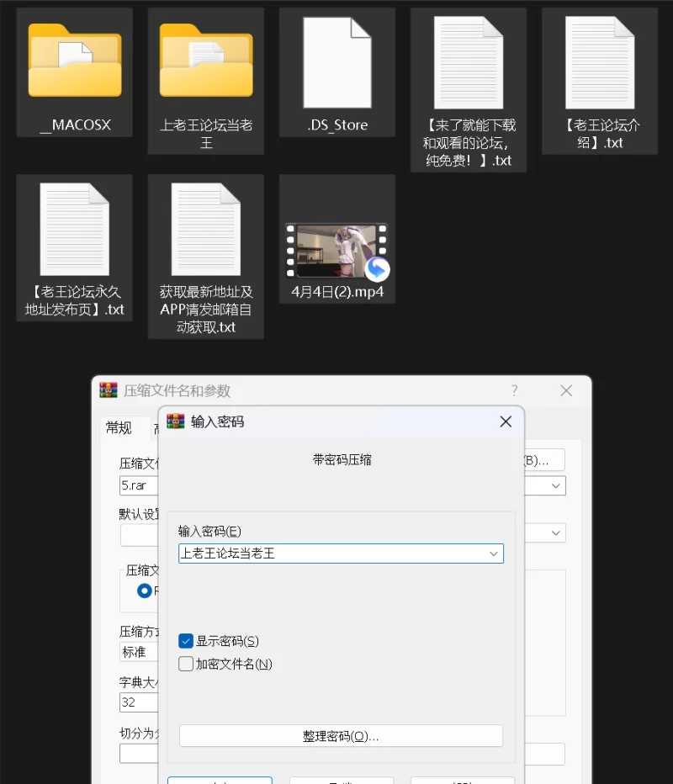Click the 字典大小 field showing 32
Screen dimensions: 673x784
click(139, 702)
